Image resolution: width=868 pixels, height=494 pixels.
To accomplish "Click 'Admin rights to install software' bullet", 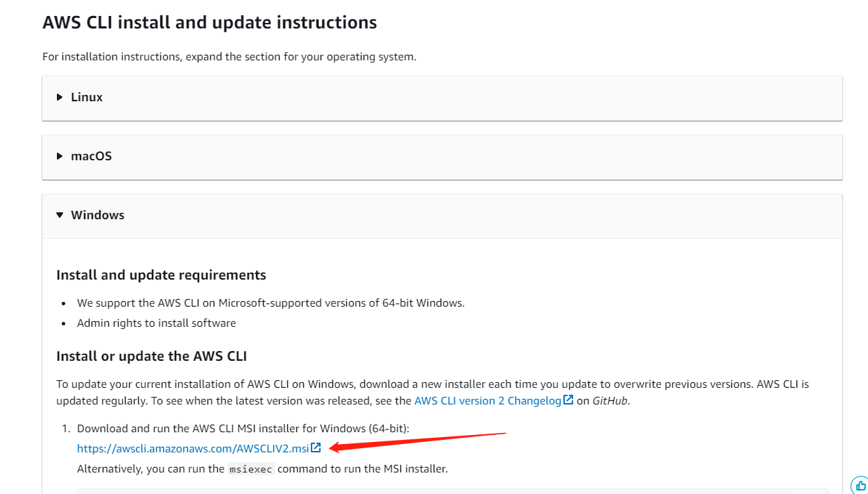I will [156, 323].
